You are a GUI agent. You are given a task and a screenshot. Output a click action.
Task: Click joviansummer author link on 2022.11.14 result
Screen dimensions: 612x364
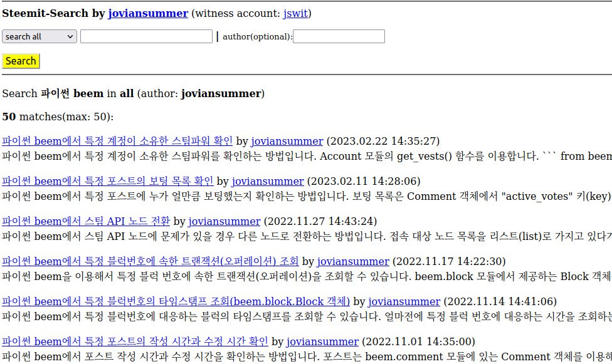404,301
